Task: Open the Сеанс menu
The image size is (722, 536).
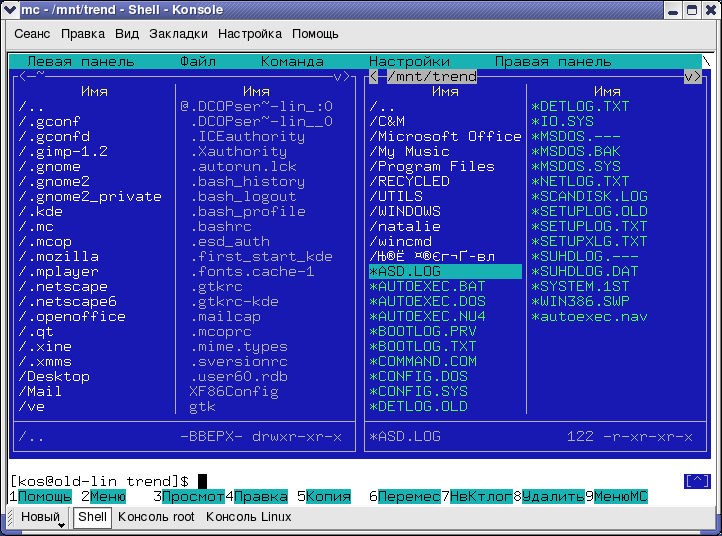Action: 35,33
